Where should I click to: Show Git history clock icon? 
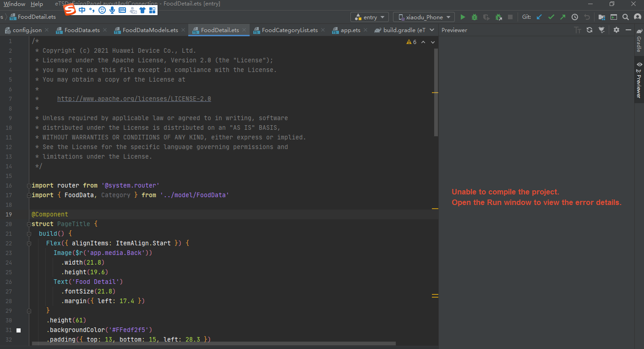click(574, 17)
